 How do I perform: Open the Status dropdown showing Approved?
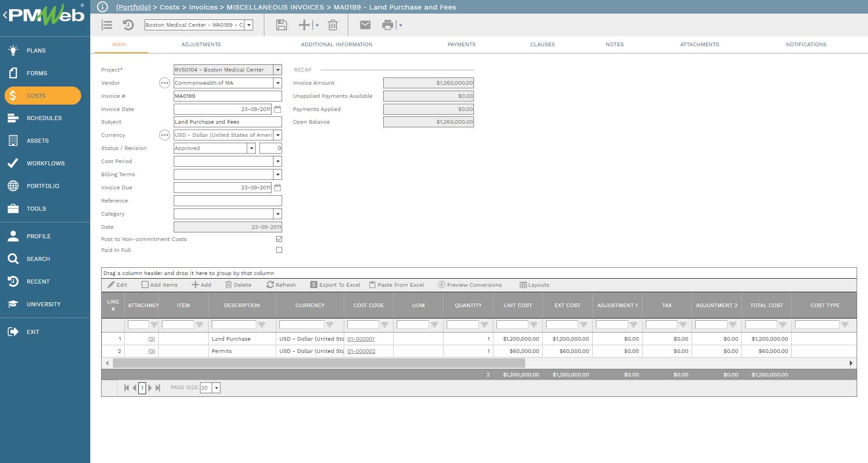[x=252, y=148]
